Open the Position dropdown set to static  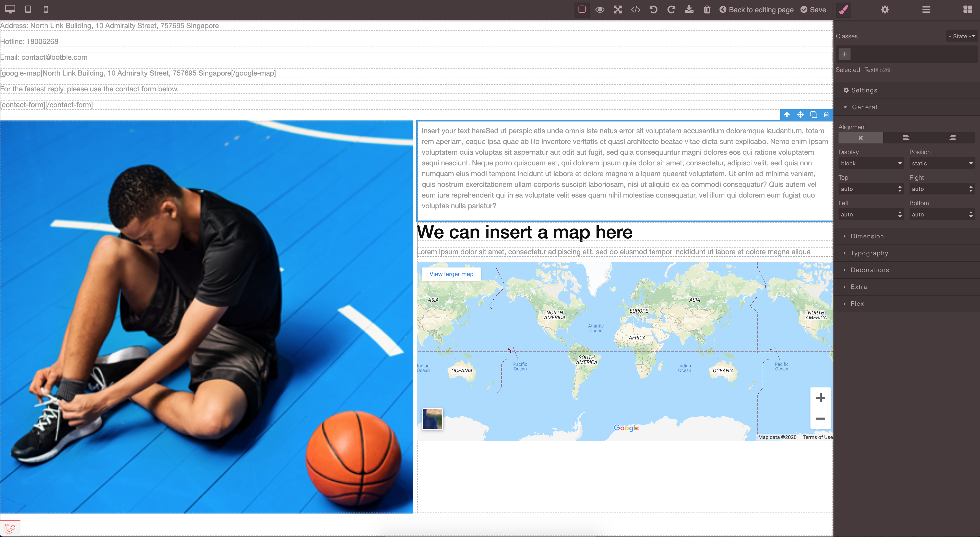tap(942, 163)
